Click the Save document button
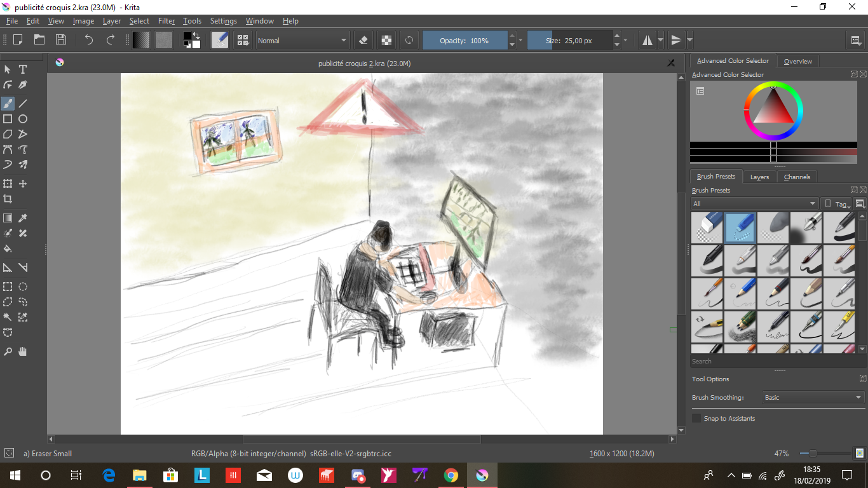Screen dimensions: 868x488 coord(61,39)
